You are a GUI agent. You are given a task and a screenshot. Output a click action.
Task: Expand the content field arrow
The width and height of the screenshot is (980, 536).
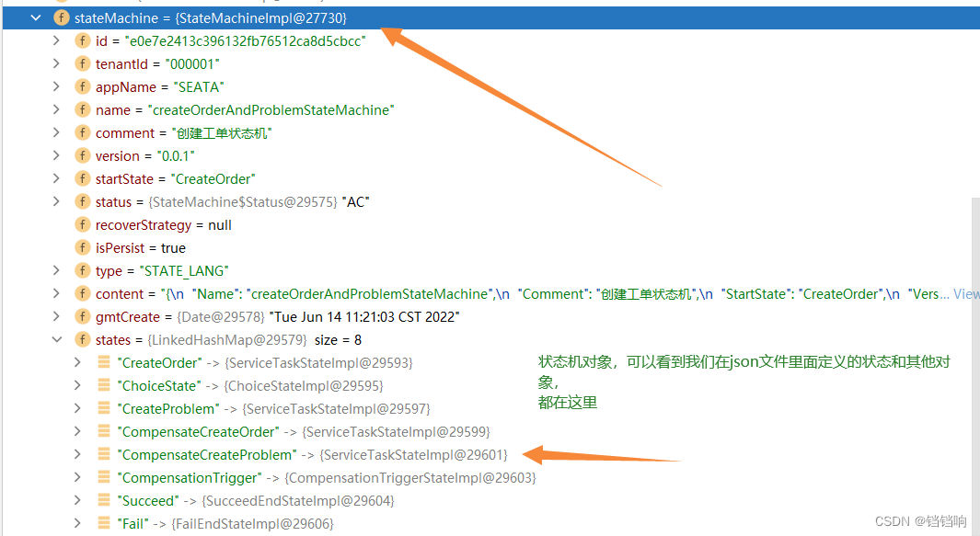pyautogui.click(x=56, y=293)
